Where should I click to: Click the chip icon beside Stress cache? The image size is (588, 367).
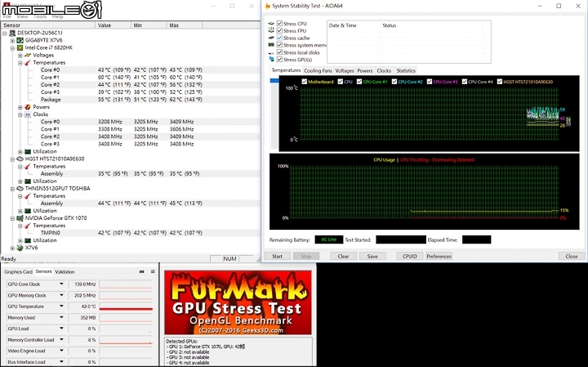pyautogui.click(x=271, y=38)
